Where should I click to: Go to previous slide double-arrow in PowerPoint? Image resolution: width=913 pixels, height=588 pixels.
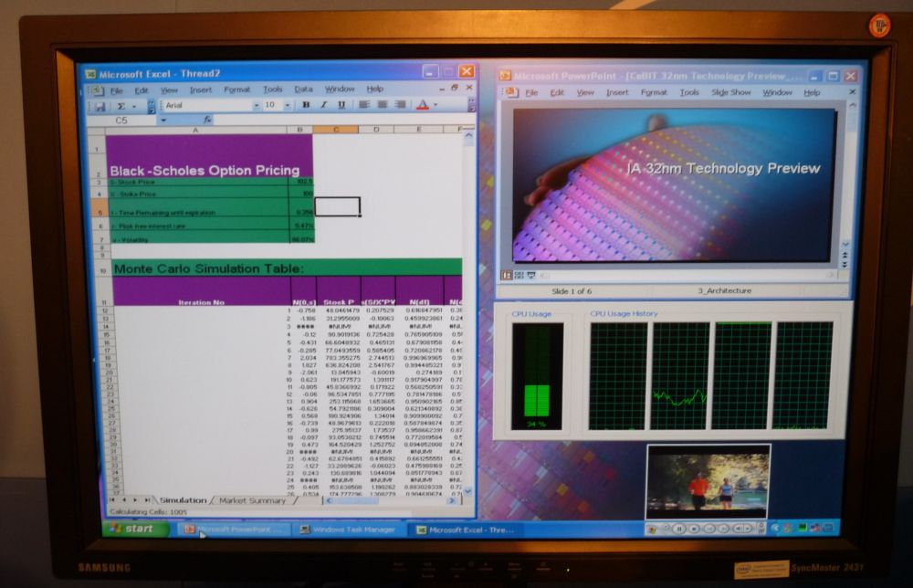845,255
